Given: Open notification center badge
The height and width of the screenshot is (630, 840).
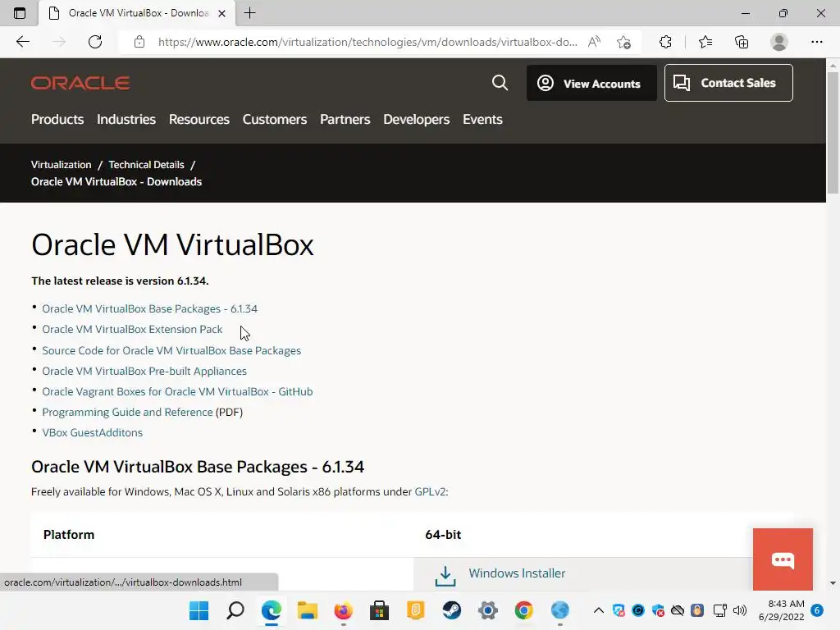Looking at the screenshot, I should [x=817, y=610].
